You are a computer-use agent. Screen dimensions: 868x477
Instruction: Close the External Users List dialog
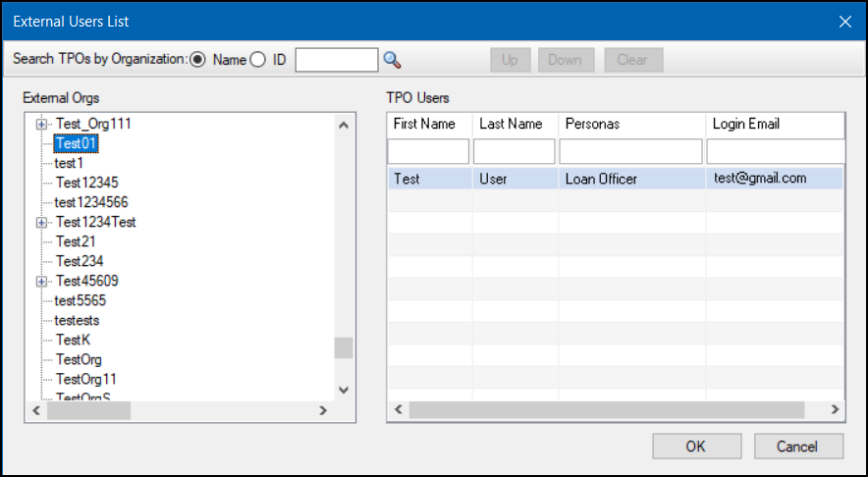click(x=843, y=21)
